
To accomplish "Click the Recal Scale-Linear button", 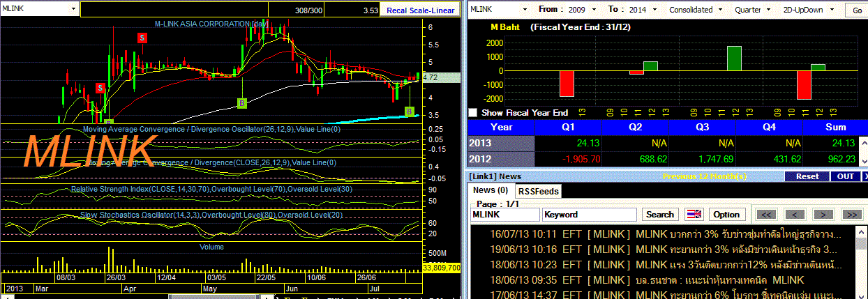I will tap(420, 10).
